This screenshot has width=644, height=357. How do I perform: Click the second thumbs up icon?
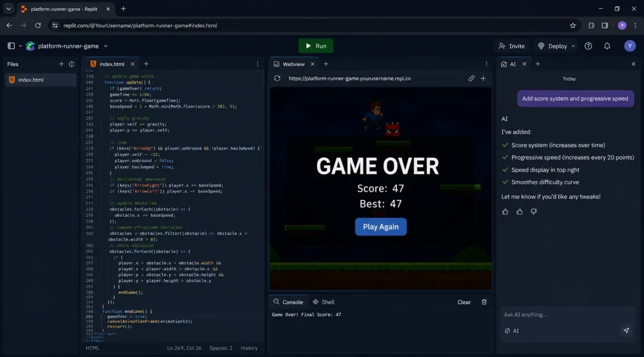[519, 212]
